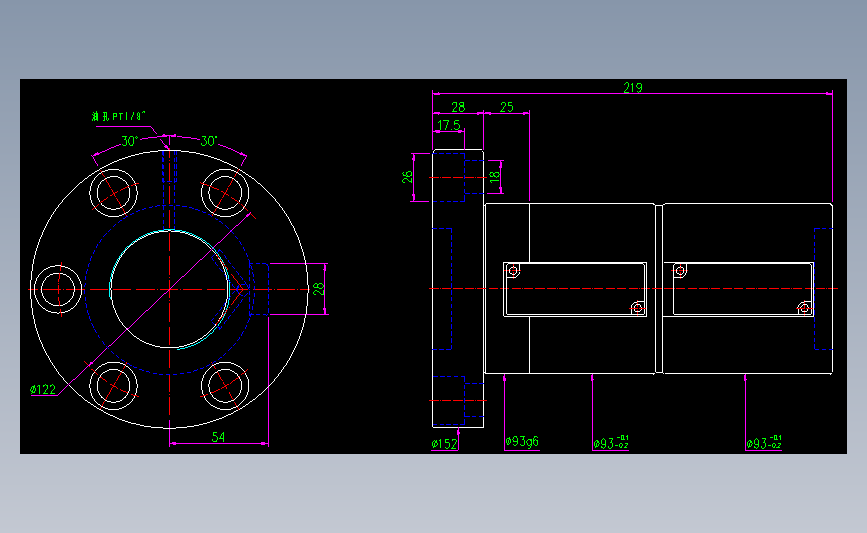Select the 28 dimension next to 25
Image resolution: width=867 pixels, height=533 pixels.
point(458,107)
